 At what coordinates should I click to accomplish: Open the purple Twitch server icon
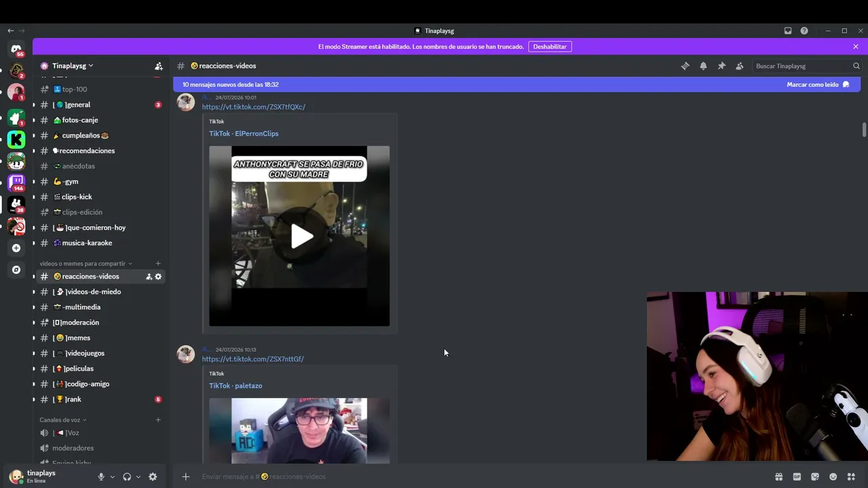coord(16,182)
